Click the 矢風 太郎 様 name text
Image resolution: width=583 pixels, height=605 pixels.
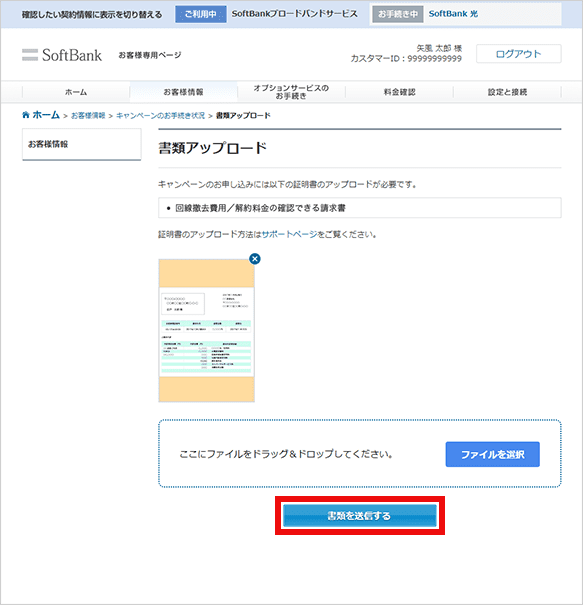439,48
